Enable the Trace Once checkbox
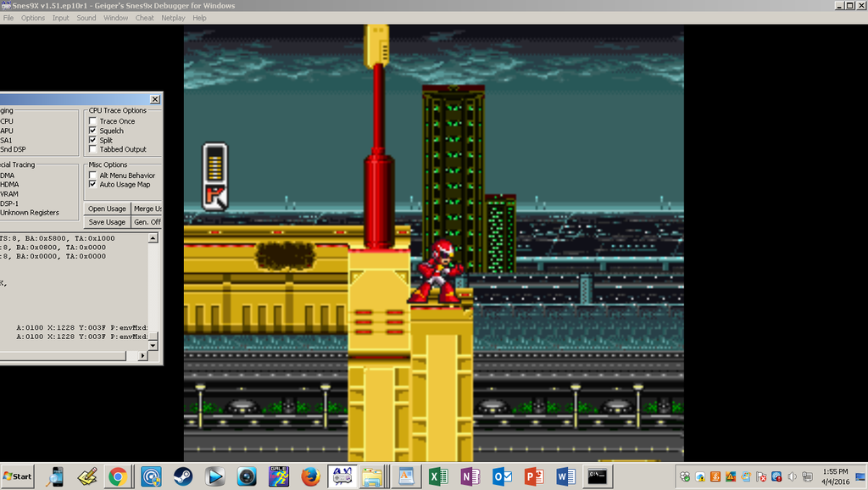868x490 pixels. tap(93, 120)
